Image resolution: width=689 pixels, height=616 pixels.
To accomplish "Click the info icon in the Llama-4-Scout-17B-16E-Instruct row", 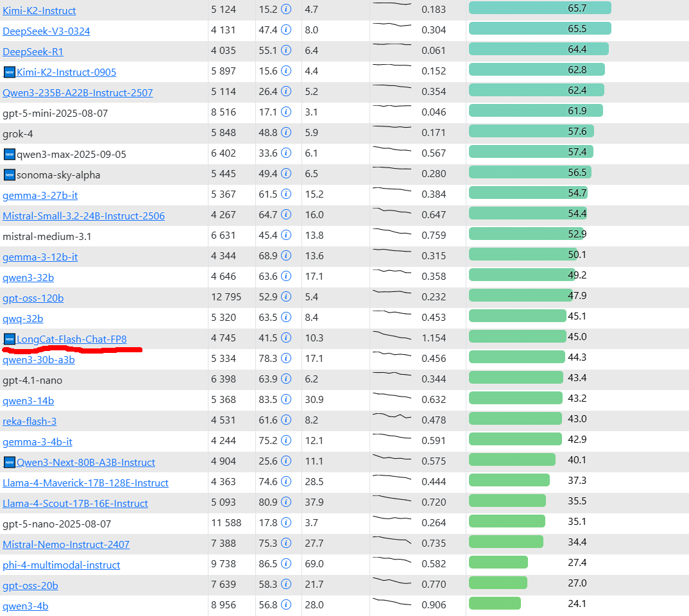I will [x=286, y=502].
